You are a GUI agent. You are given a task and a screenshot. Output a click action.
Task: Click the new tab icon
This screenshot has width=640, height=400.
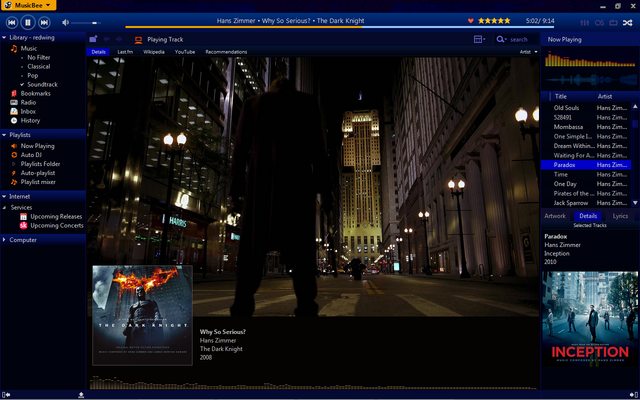pyautogui.click(x=93, y=39)
